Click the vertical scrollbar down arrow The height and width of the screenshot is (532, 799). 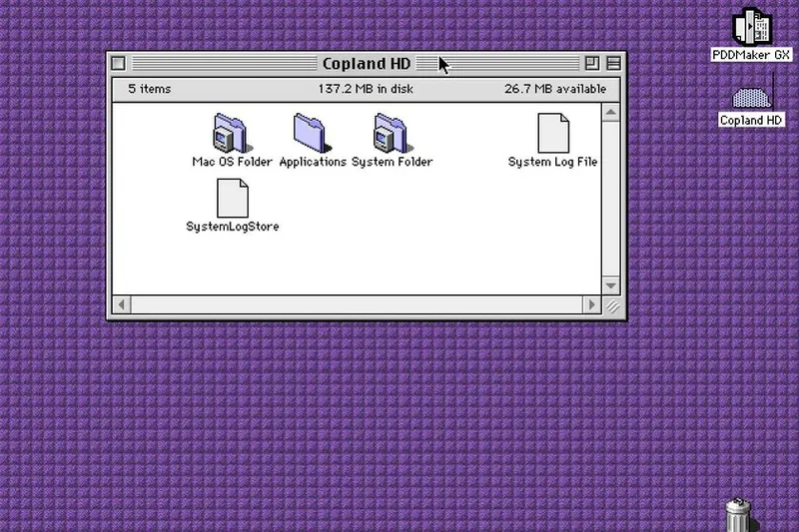point(611,285)
